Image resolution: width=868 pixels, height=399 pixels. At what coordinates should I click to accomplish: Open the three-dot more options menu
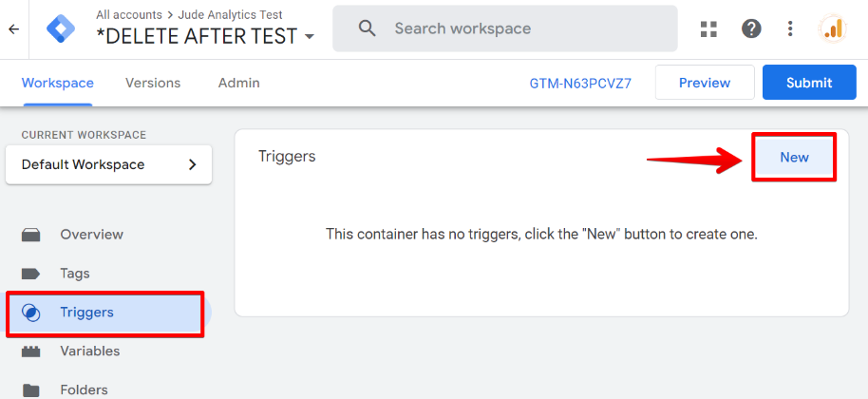tap(790, 28)
